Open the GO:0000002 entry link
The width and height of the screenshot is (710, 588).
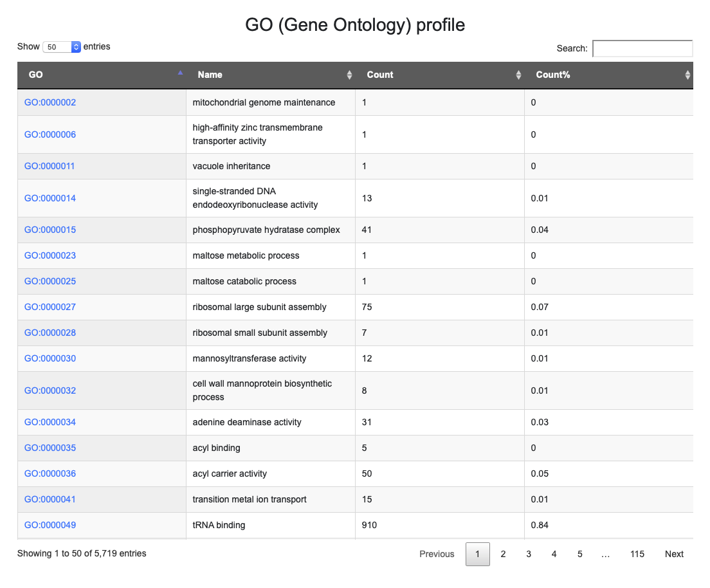click(50, 102)
